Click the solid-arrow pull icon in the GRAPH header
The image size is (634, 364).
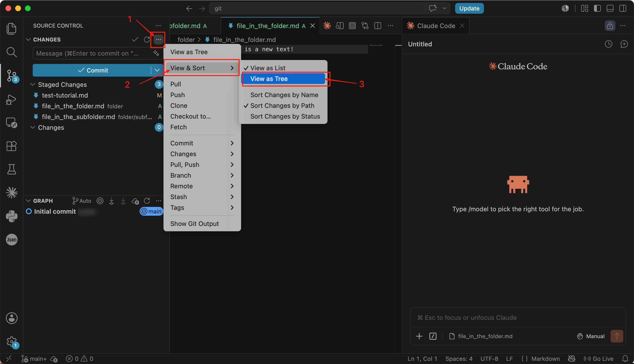click(123, 201)
